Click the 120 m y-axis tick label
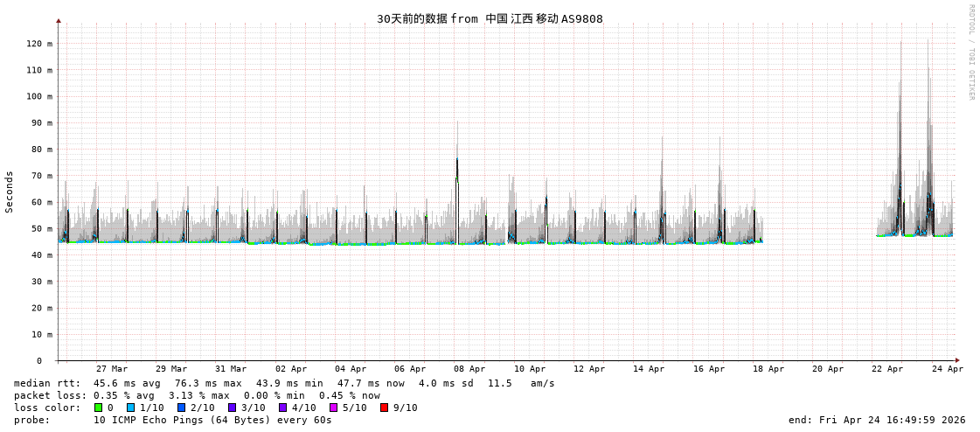This screenshot has width=980, height=432. tap(38, 44)
